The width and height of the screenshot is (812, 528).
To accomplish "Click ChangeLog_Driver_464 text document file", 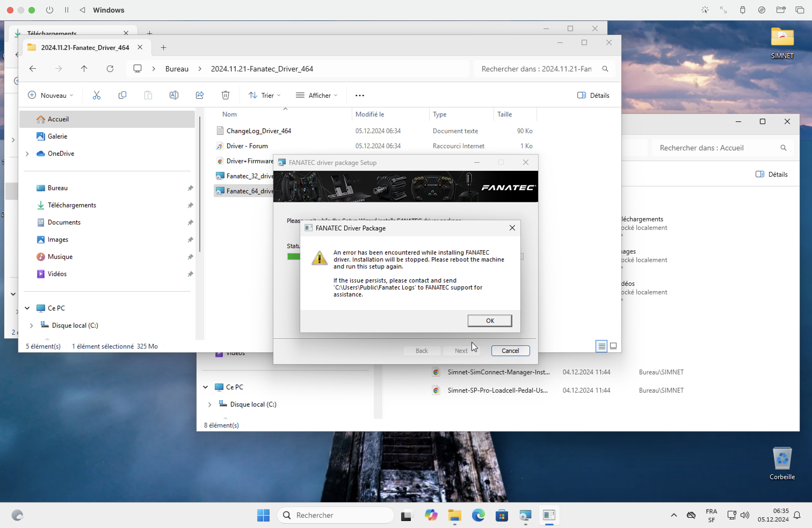I will [x=259, y=130].
